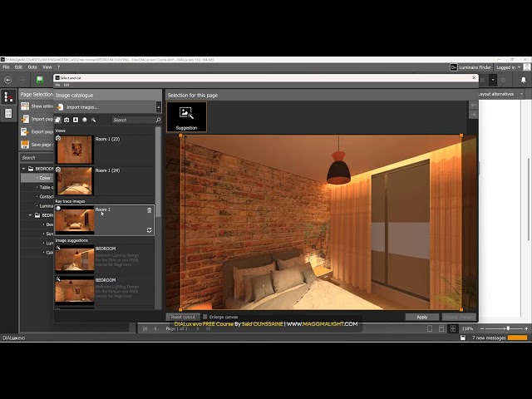Open the Goto menu
This screenshot has width=532, height=399.
[x=32, y=67]
